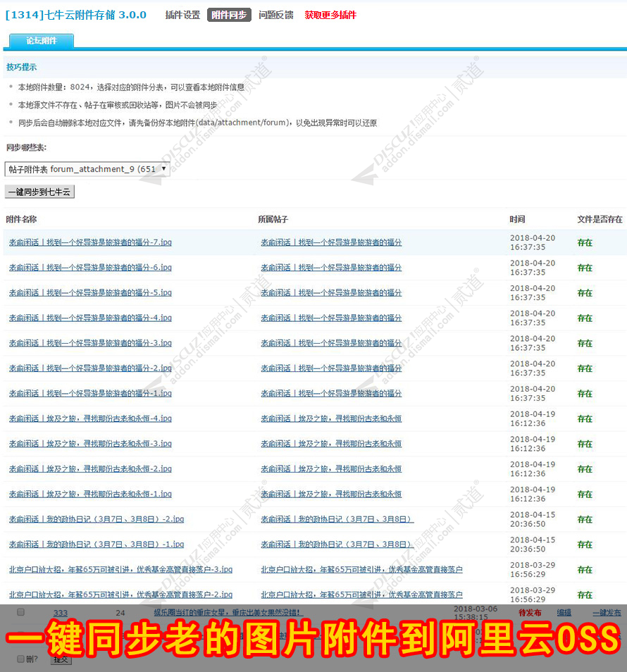Click the 一键同步到七牛云 button

click(39, 192)
